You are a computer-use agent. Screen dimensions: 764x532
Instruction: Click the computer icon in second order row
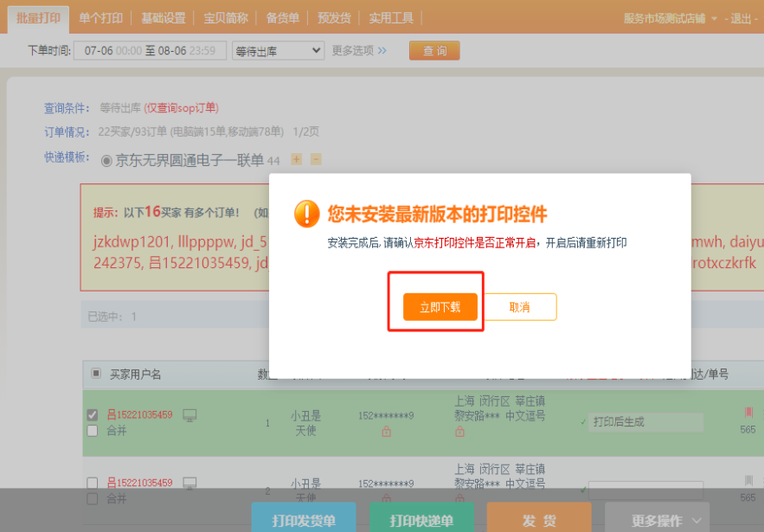(189, 483)
